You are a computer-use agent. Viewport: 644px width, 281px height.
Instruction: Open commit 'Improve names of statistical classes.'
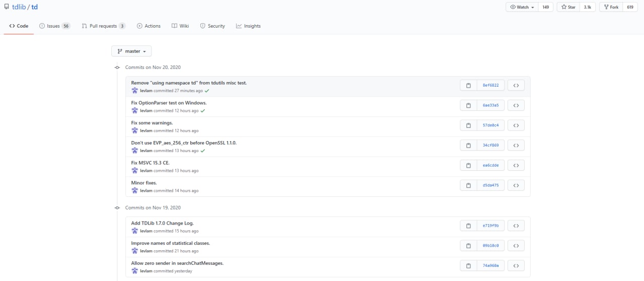tap(171, 243)
